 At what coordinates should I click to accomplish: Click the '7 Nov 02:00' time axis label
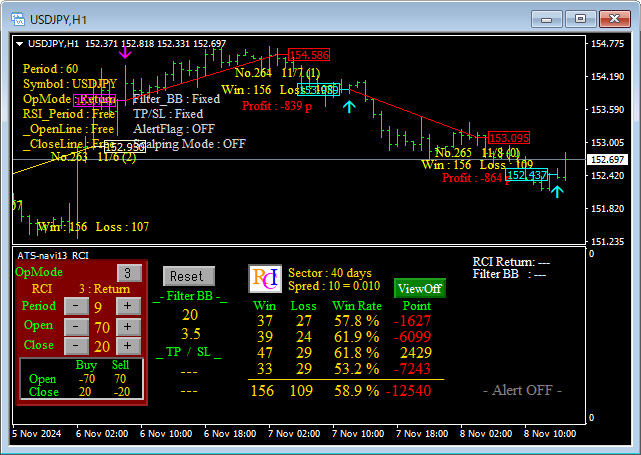[x=294, y=434]
